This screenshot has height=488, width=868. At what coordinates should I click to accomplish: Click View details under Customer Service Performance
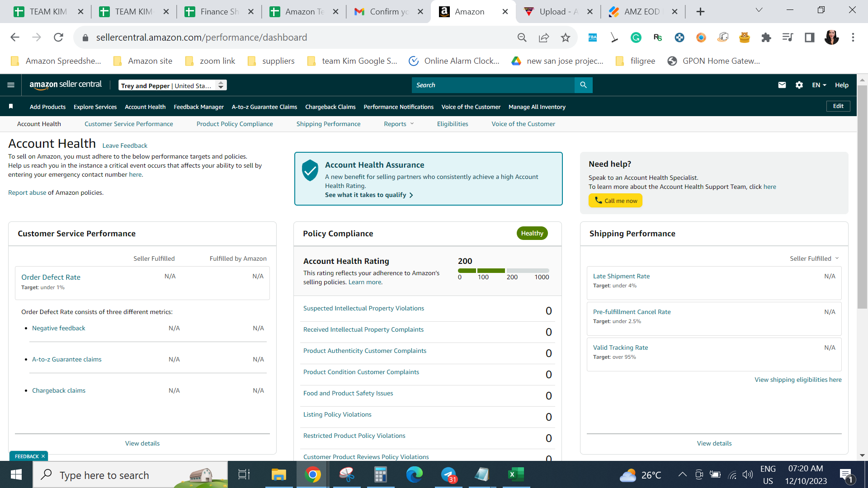(142, 443)
